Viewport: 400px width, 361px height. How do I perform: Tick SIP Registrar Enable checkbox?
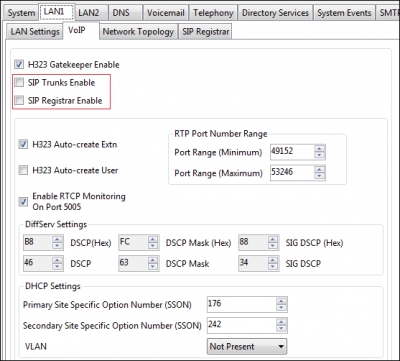point(19,100)
